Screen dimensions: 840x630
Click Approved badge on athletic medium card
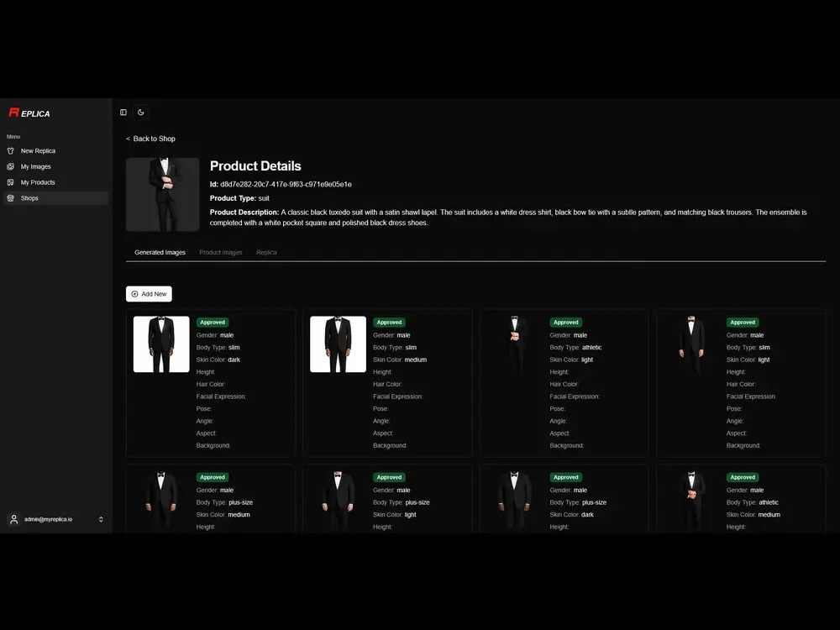(743, 477)
